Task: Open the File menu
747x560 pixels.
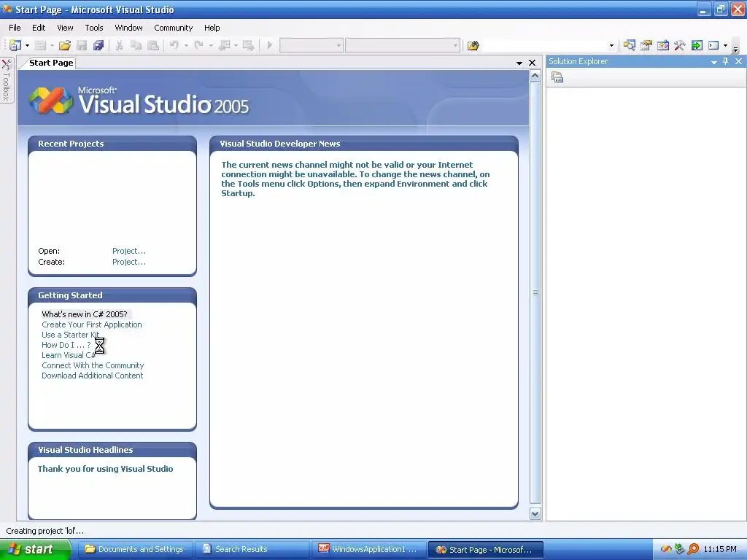Action: (x=15, y=28)
